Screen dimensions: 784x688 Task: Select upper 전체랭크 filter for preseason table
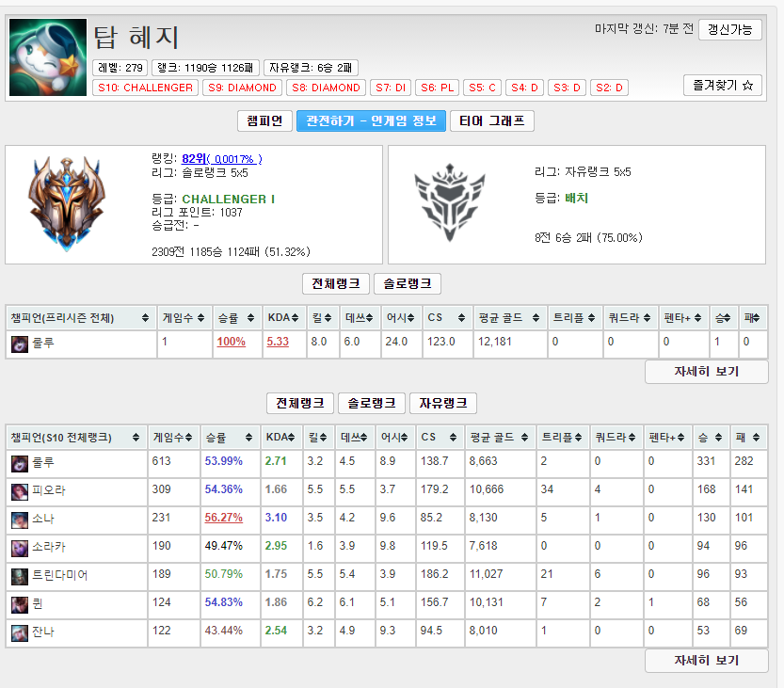[335, 284]
